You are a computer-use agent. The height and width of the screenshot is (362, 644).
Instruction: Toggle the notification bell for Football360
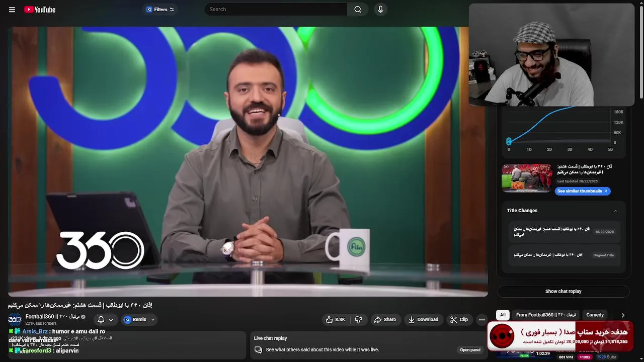coord(101,320)
